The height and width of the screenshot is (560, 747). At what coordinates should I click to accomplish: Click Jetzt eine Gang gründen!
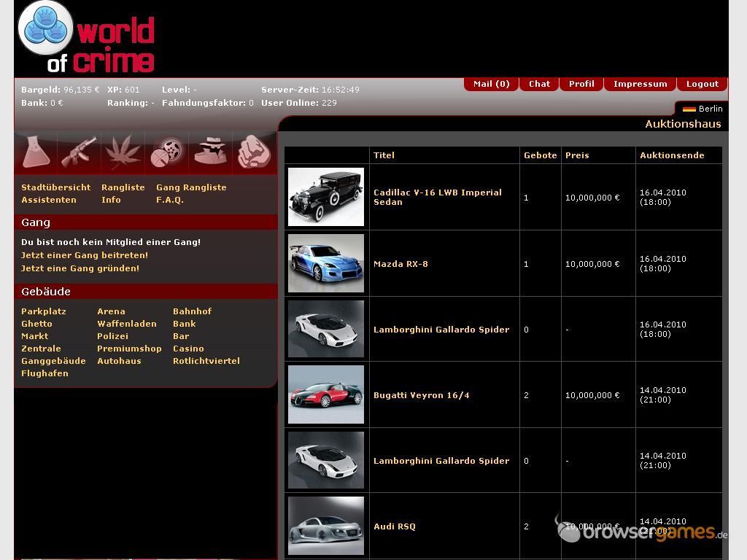click(x=80, y=268)
